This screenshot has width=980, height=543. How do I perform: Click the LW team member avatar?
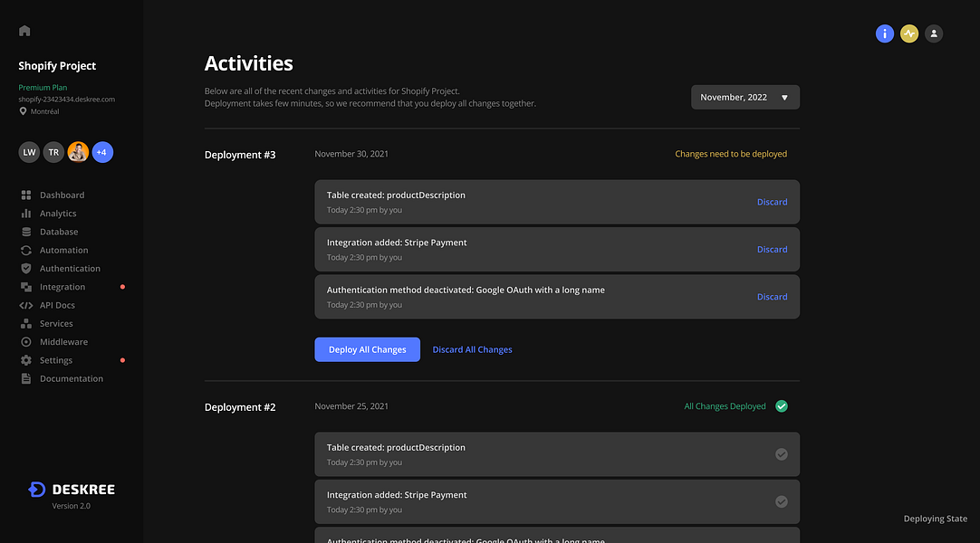tap(29, 153)
